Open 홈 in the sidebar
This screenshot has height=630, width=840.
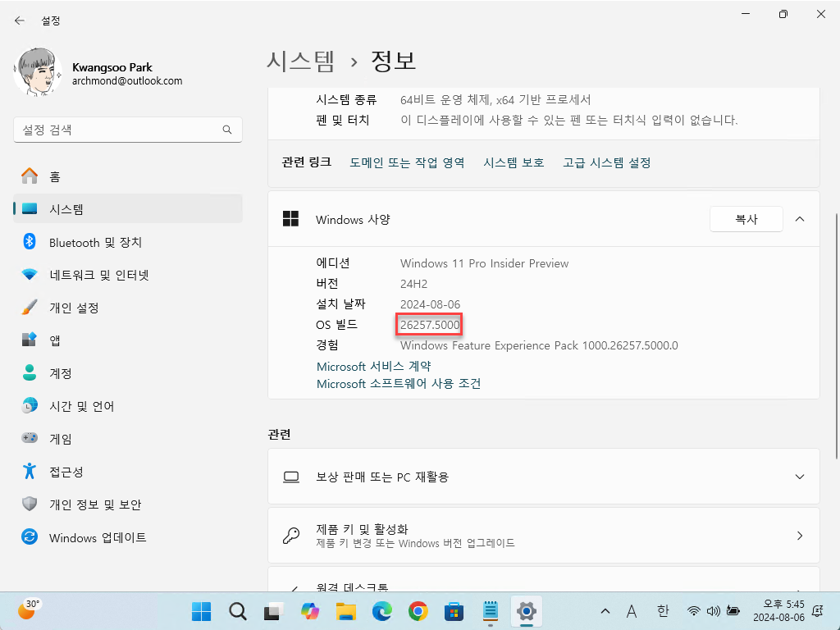pos(127,176)
